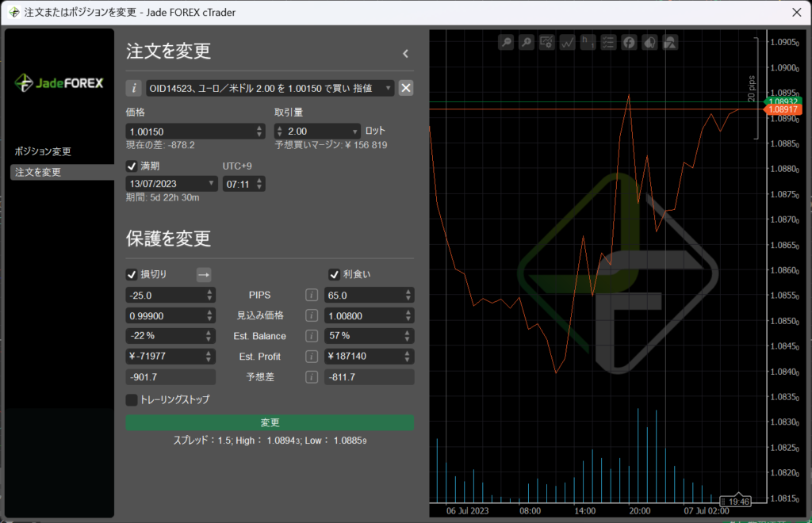Expand the OID14523 order selector dropdown
This screenshot has height=523, width=812.
pyautogui.click(x=388, y=88)
